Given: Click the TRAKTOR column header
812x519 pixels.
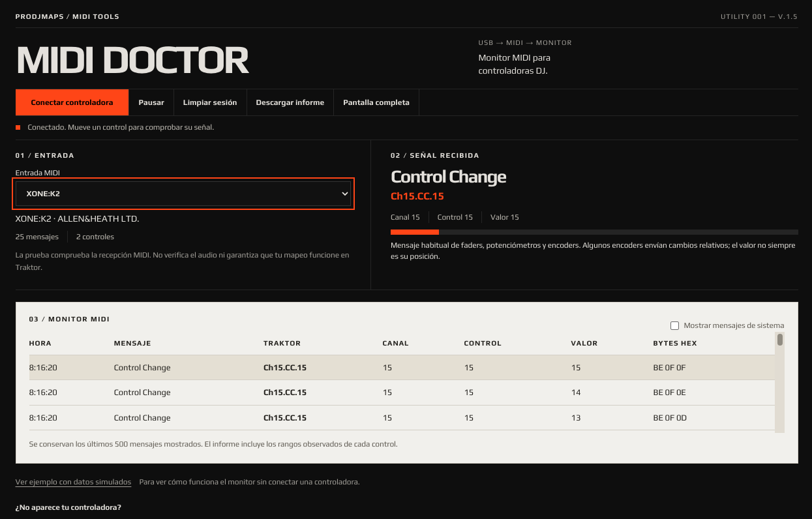Looking at the screenshot, I should coord(282,343).
